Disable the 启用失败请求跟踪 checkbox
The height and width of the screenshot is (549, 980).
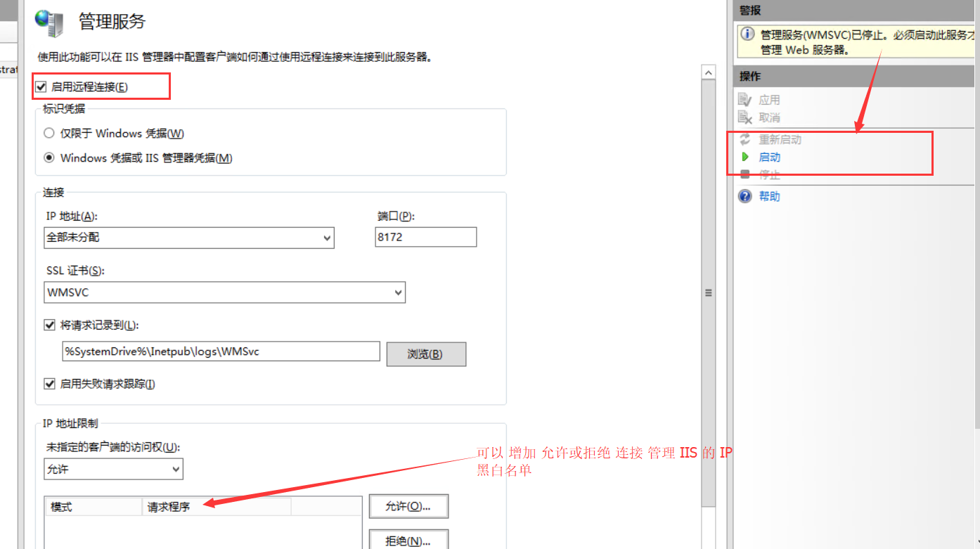(49, 384)
